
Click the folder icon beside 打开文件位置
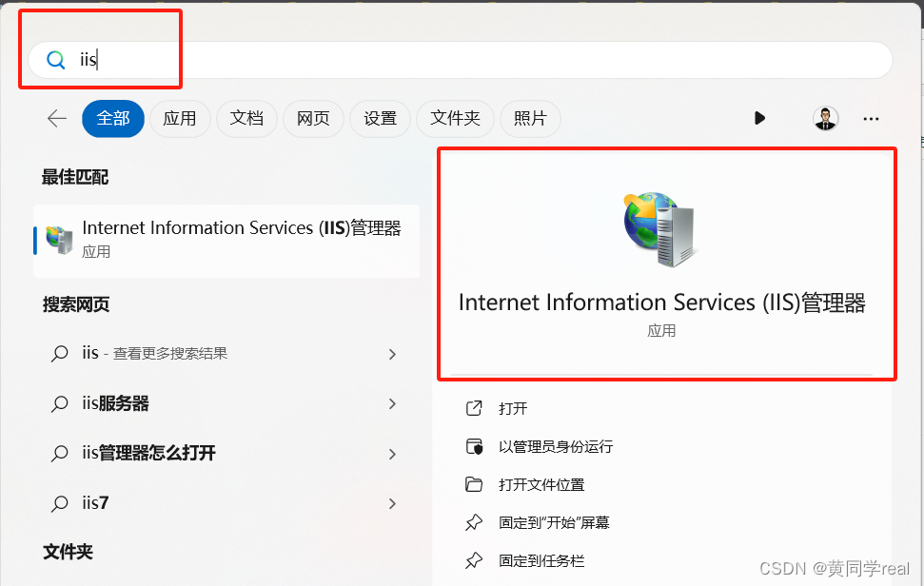tap(474, 482)
